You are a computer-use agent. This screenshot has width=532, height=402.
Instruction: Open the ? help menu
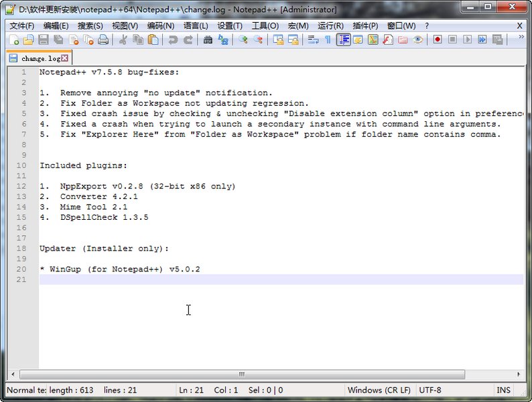click(427, 25)
